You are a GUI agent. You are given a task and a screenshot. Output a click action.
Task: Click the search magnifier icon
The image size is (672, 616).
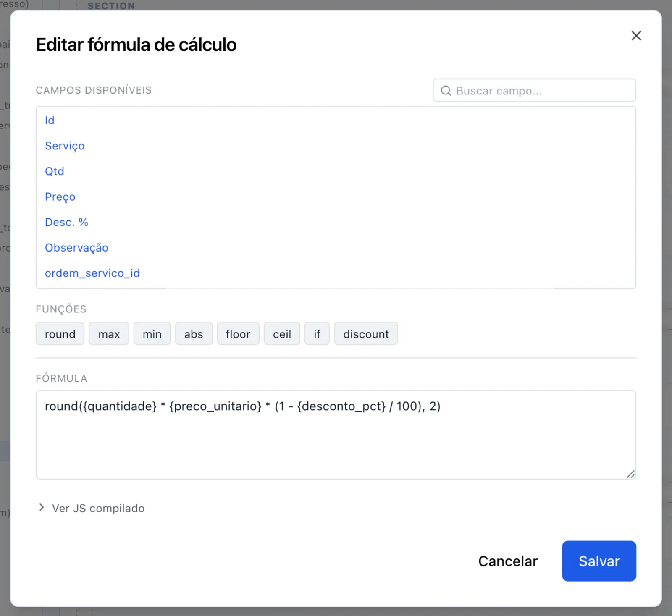point(446,91)
